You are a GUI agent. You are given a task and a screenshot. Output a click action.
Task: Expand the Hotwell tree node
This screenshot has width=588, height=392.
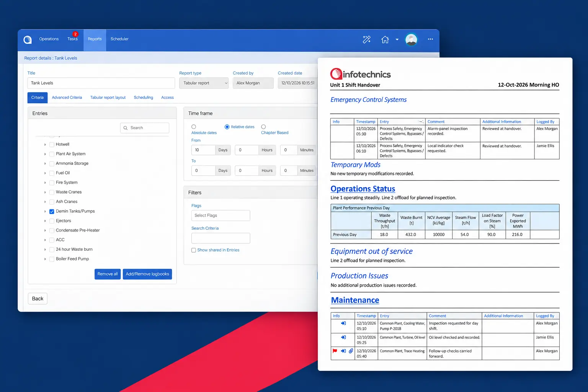45,145
